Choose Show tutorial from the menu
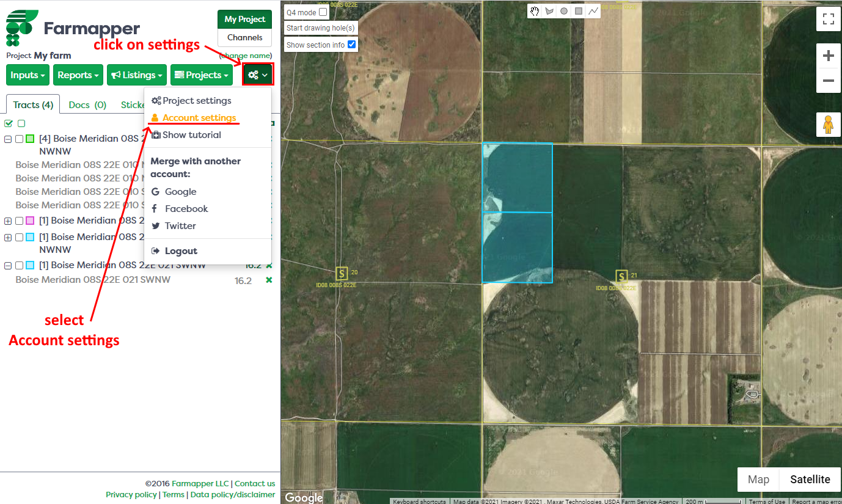842x504 pixels. (186, 135)
